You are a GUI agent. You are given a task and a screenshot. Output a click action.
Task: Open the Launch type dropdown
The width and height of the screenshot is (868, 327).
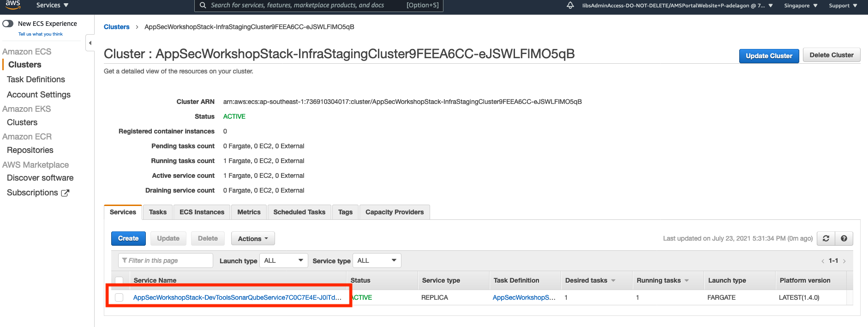click(284, 260)
